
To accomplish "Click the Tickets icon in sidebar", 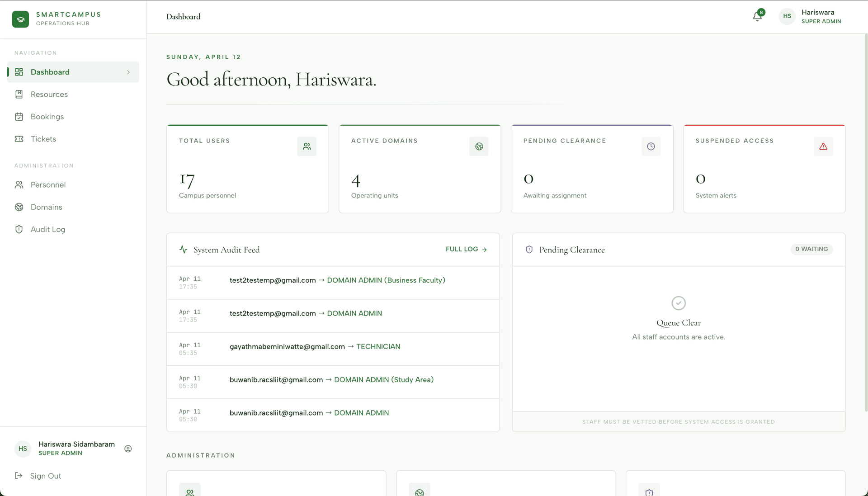I will (19, 139).
